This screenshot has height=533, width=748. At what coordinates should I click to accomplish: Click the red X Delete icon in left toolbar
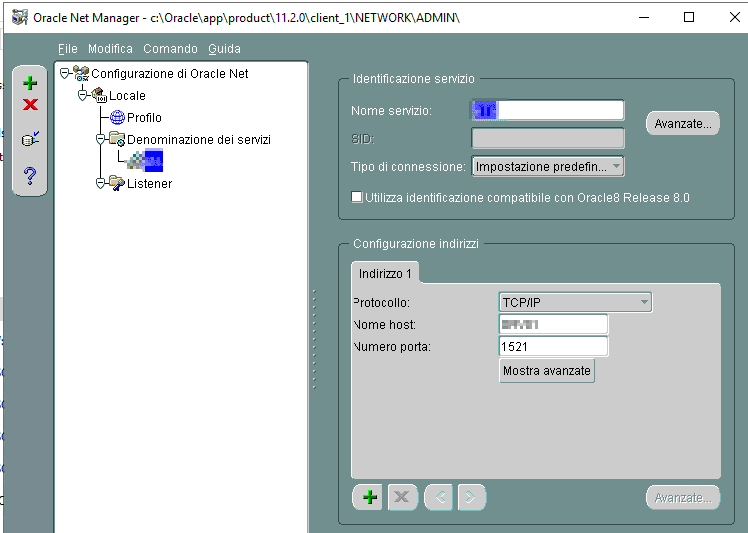click(30, 105)
